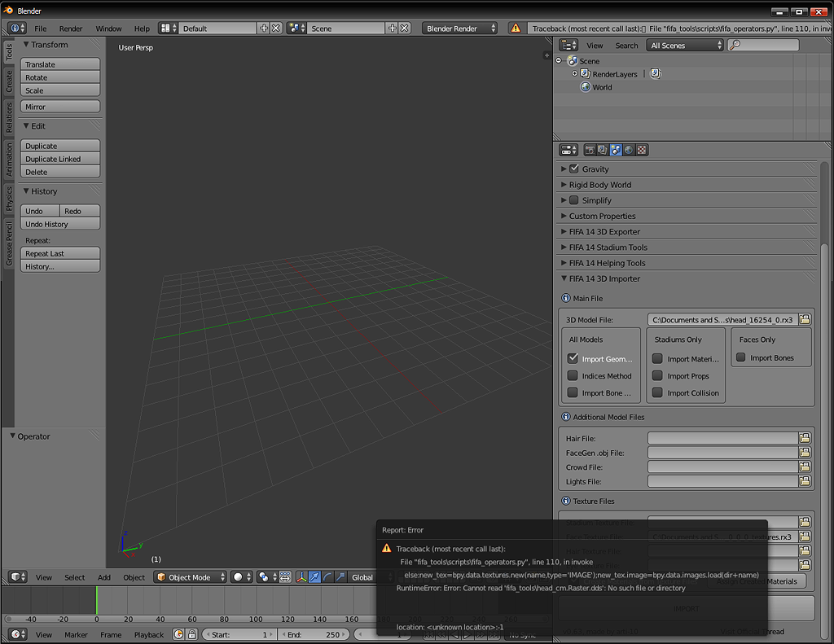Click the timeline End frame field

click(x=314, y=634)
